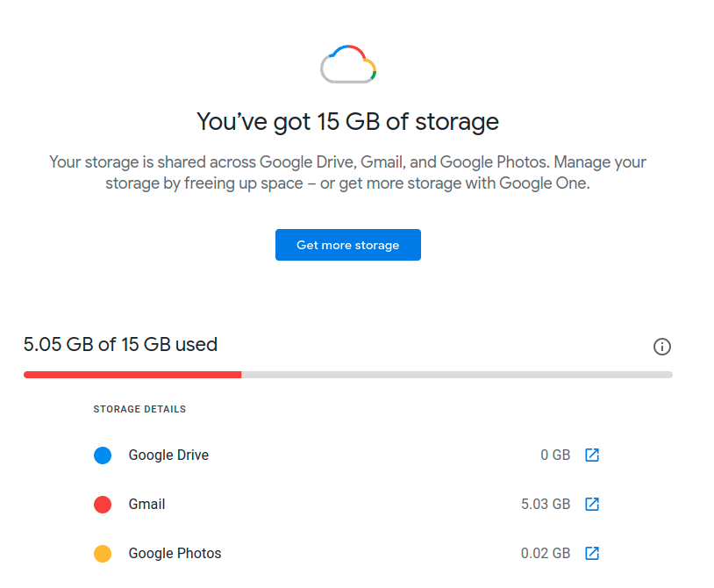
Task: Click the Get more storage button
Action: (348, 245)
